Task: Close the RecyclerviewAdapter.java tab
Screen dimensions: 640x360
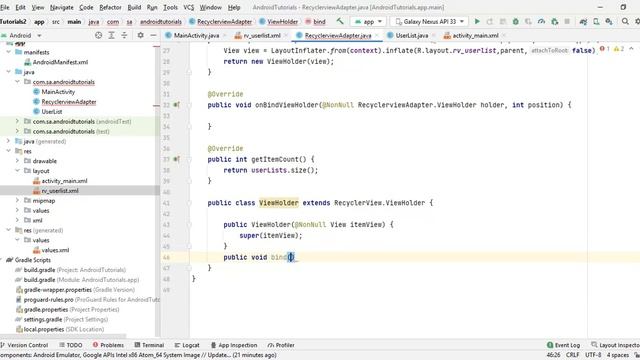Action: click(x=376, y=36)
